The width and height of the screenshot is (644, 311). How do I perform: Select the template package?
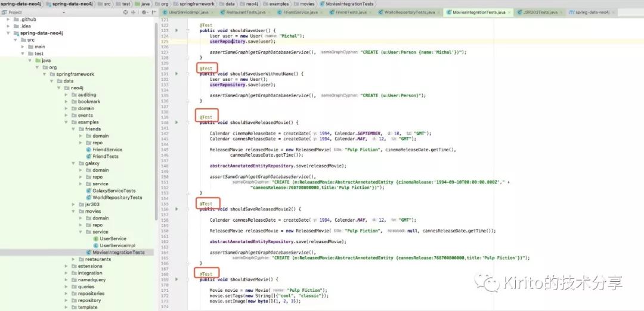pyautogui.click(x=88, y=307)
